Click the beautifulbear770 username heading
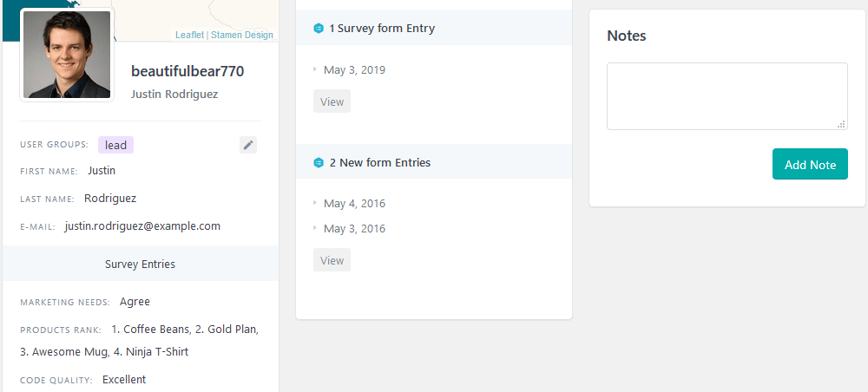Image resolution: width=868 pixels, height=392 pixels. [x=187, y=71]
